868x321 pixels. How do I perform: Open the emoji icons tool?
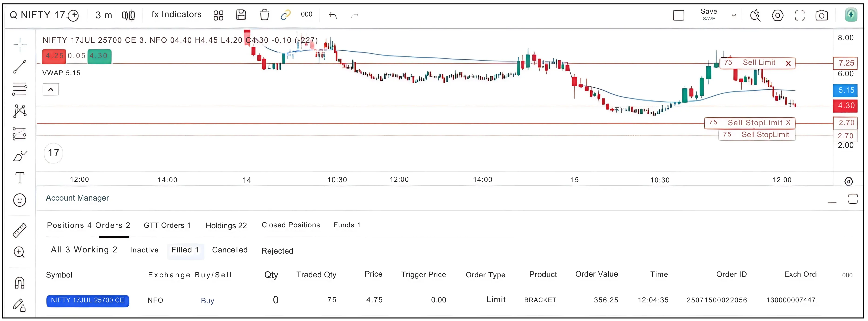coord(20,200)
